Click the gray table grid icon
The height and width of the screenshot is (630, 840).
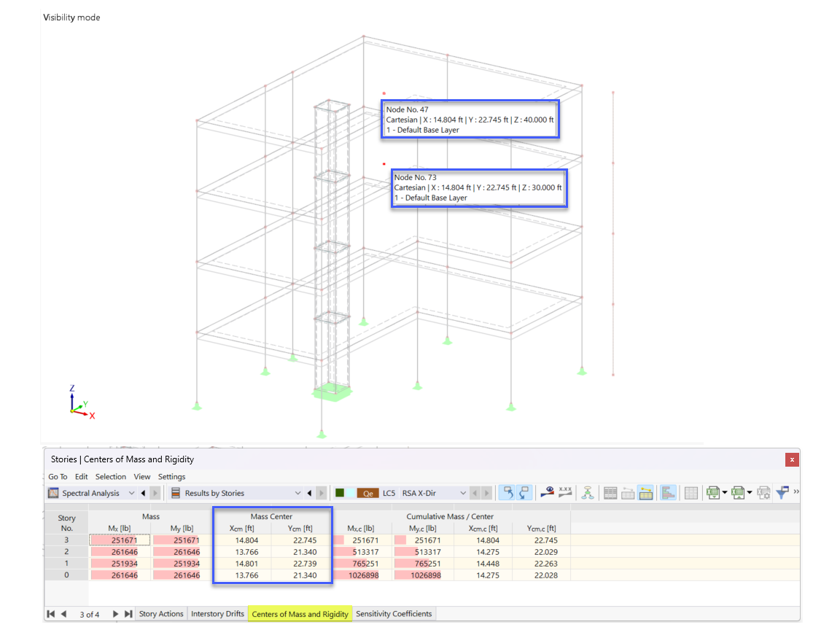point(610,493)
